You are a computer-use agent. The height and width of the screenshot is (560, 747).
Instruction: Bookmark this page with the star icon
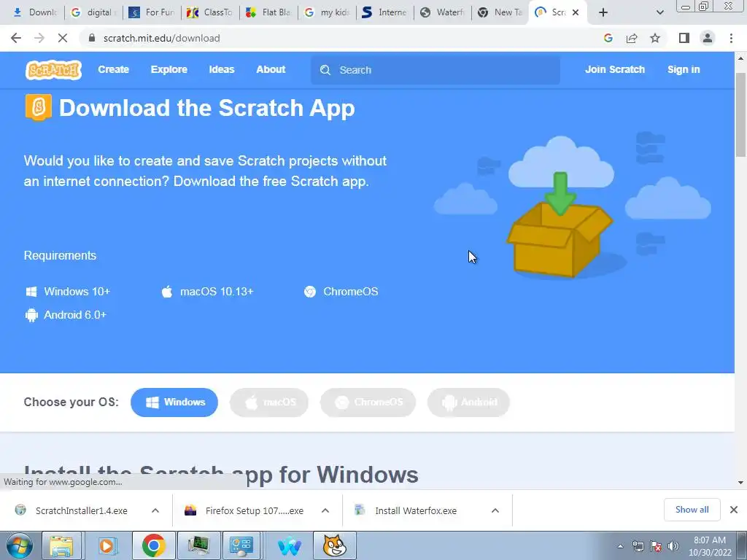point(655,38)
